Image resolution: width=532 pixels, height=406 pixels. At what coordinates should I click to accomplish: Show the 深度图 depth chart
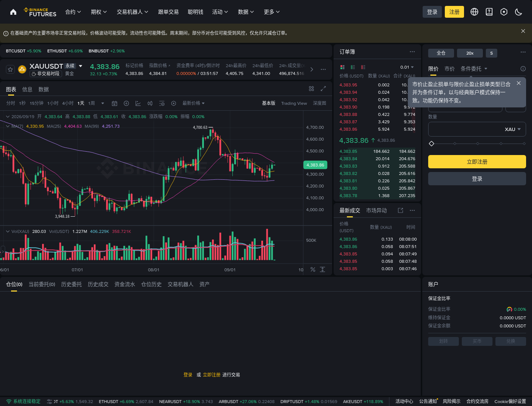click(320, 103)
